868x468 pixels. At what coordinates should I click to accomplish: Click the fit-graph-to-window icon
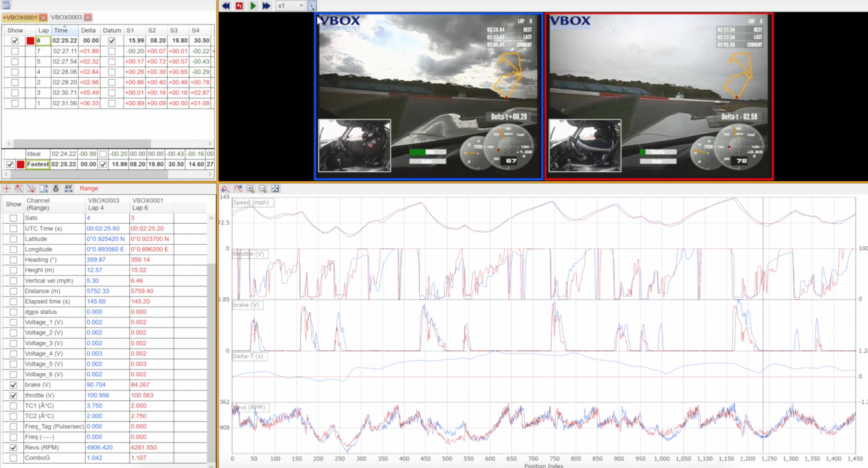point(275,188)
